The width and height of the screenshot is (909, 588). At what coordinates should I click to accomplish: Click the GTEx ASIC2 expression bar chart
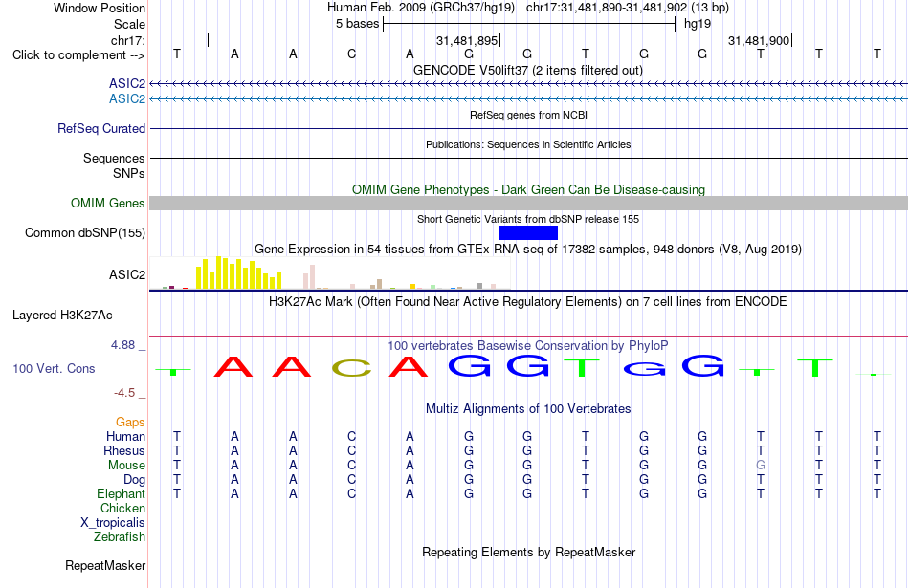coord(330,272)
